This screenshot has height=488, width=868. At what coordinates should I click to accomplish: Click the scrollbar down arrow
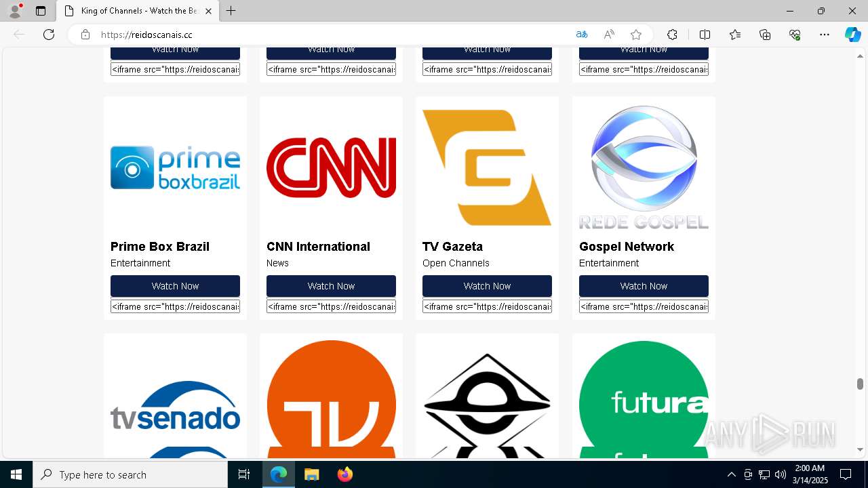(860, 449)
